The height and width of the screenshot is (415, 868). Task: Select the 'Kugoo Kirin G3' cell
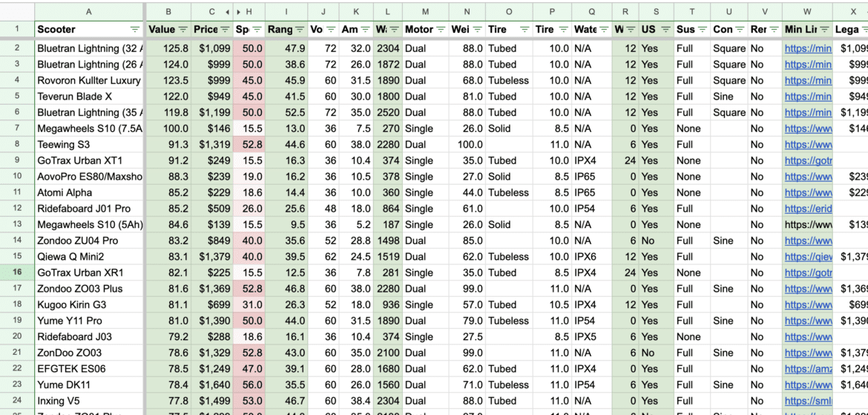[89, 304]
